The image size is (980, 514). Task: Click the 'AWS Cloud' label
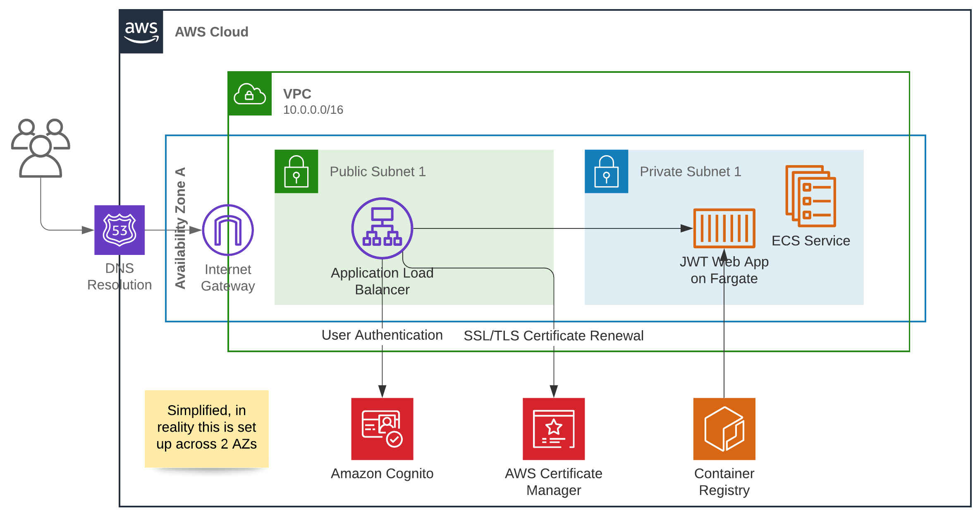[x=211, y=32]
